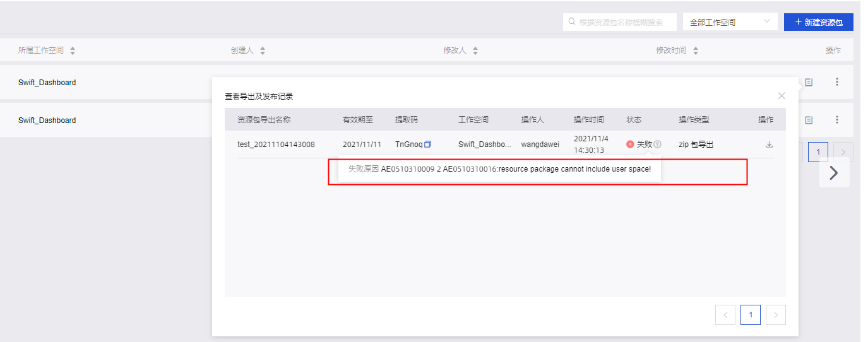Sort by 创建人 column
Screen dimensions: 868x342
(x=263, y=50)
